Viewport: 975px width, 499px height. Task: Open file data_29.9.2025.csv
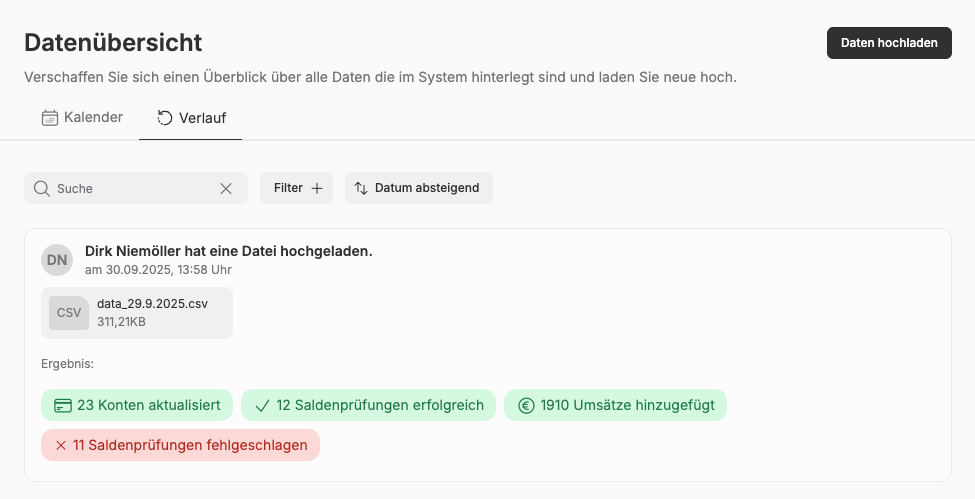[152, 304]
